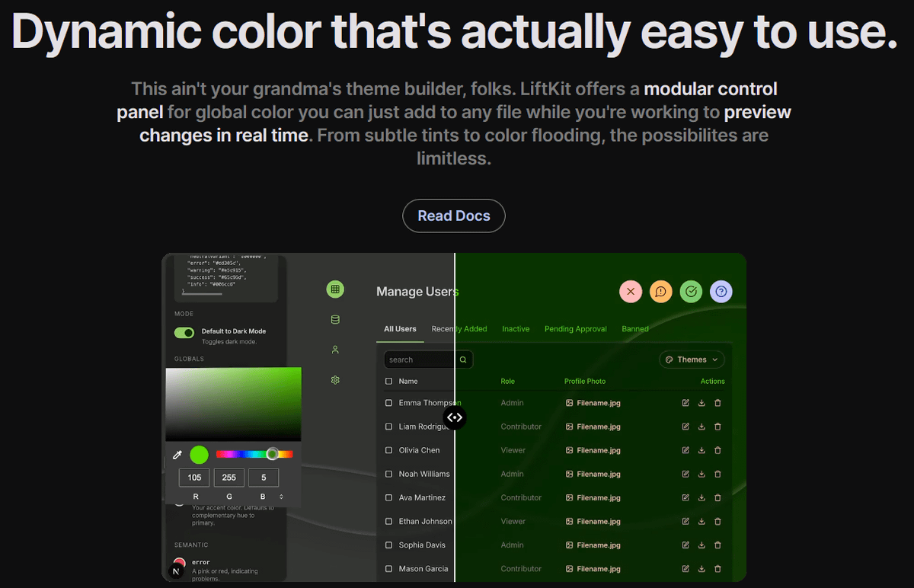Check the box next to Olivia Chen
This screenshot has width=914, height=588.
coord(389,450)
